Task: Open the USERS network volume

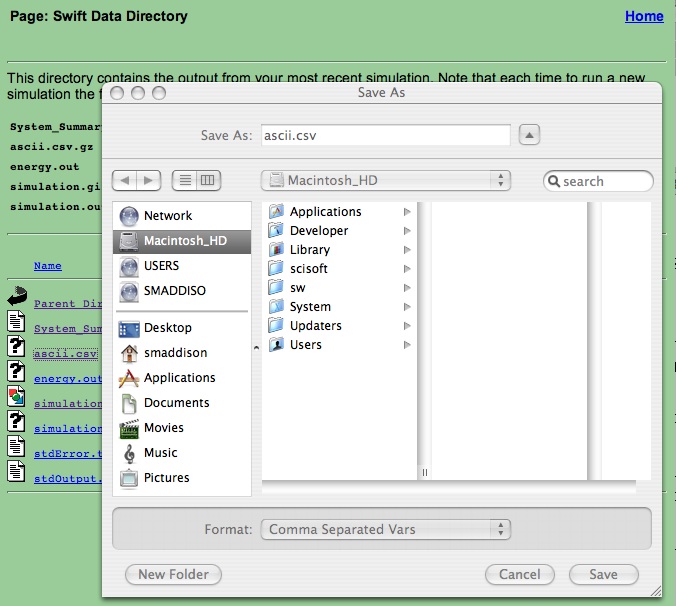Action: (182, 266)
